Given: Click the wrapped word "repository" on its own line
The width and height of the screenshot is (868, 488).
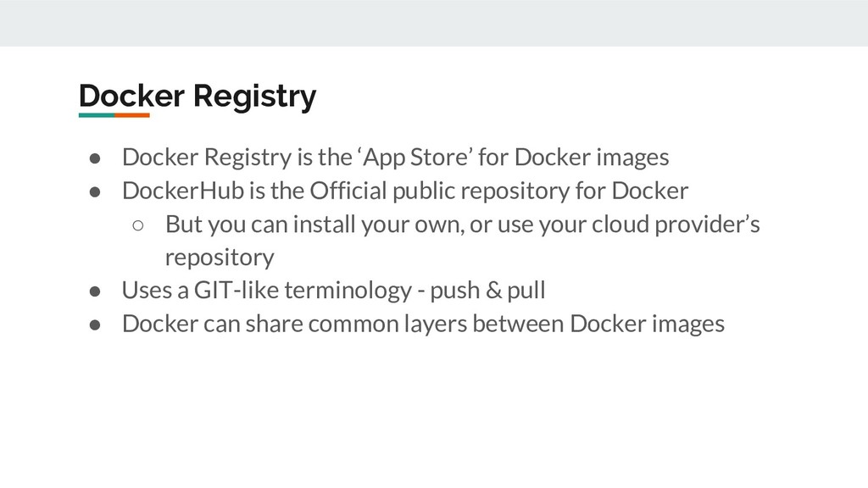Looking at the screenshot, I should pyautogui.click(x=220, y=258).
